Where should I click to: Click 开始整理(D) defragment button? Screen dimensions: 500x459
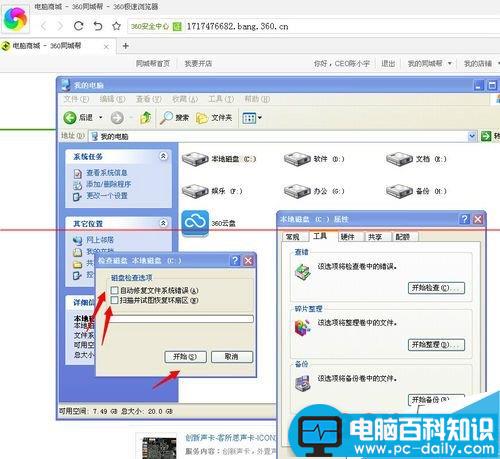click(436, 345)
